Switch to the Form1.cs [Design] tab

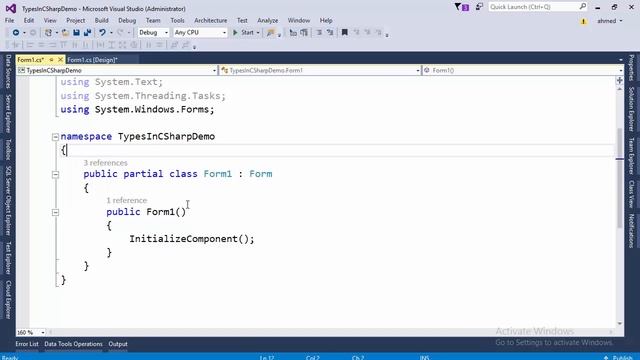pos(93,60)
